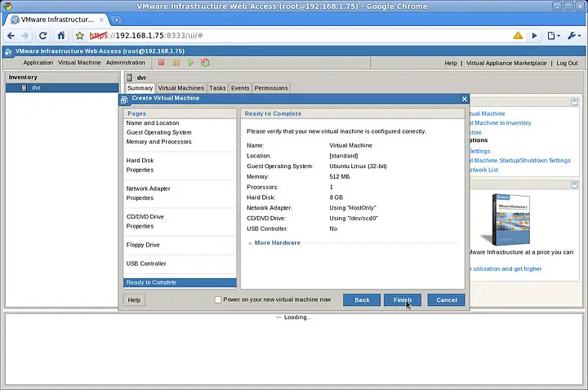The width and height of the screenshot is (588, 390).
Task: Go to the Network Adapter page
Action: point(148,188)
